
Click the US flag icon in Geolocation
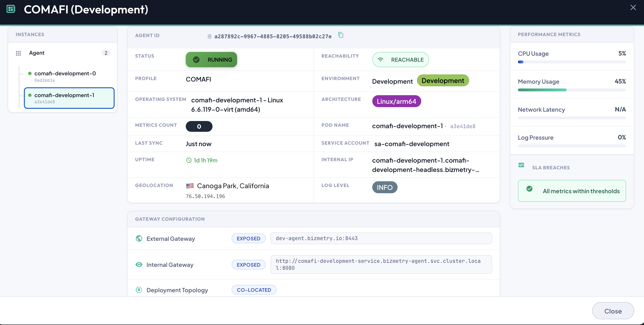pos(190,186)
